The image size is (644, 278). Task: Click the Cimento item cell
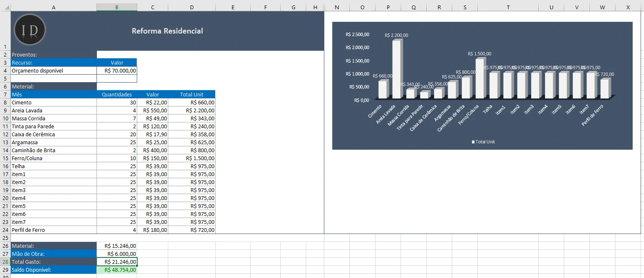54,103
